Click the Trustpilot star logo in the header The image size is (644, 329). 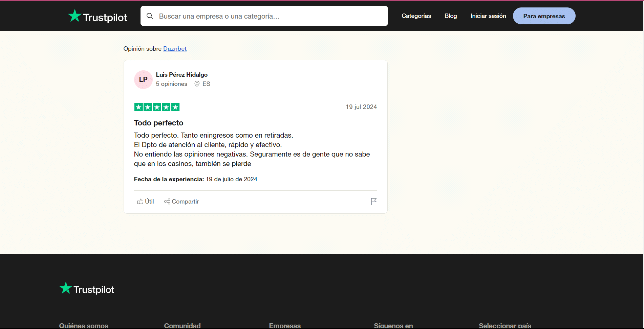click(x=74, y=15)
